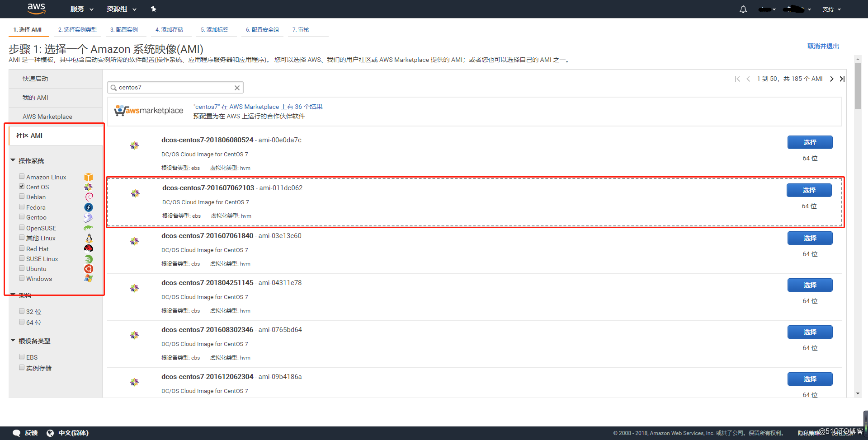The width and height of the screenshot is (868, 440).
Task: Select AMI dcos-centos7-201806080524
Action: tap(810, 142)
